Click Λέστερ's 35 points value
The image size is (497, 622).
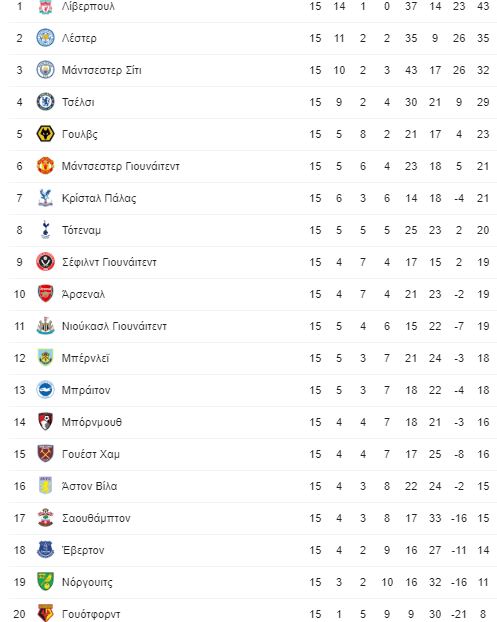[x=483, y=38]
